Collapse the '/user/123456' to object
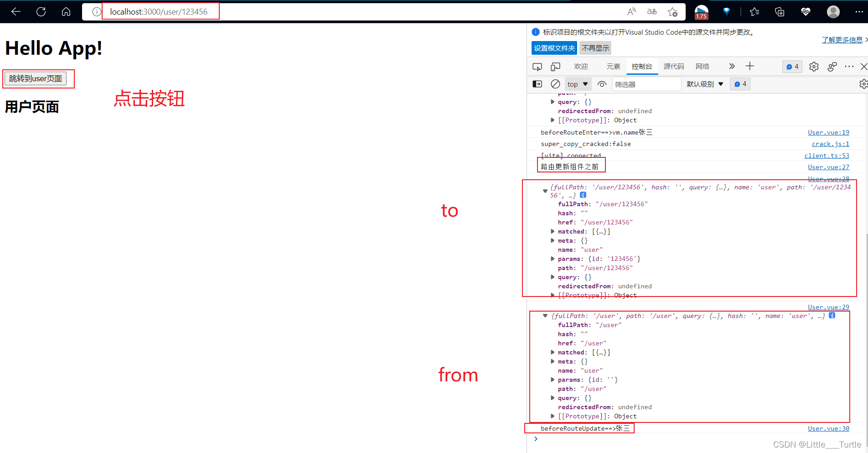 (545, 191)
